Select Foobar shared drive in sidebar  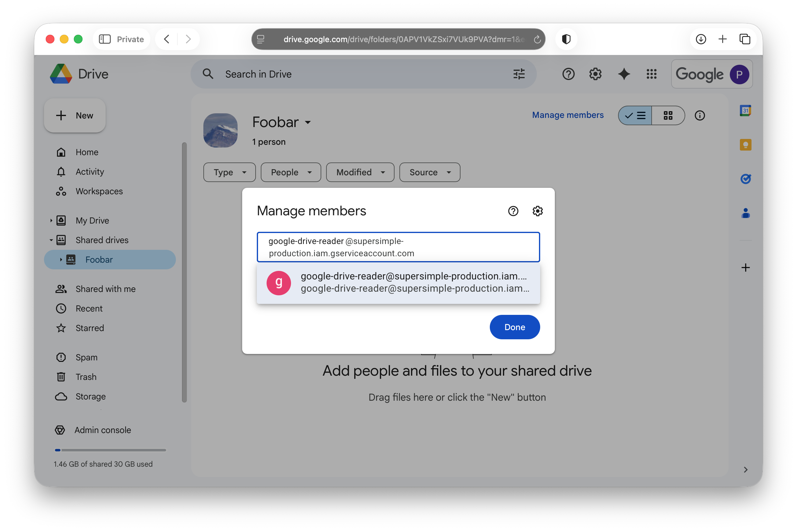coord(110,260)
